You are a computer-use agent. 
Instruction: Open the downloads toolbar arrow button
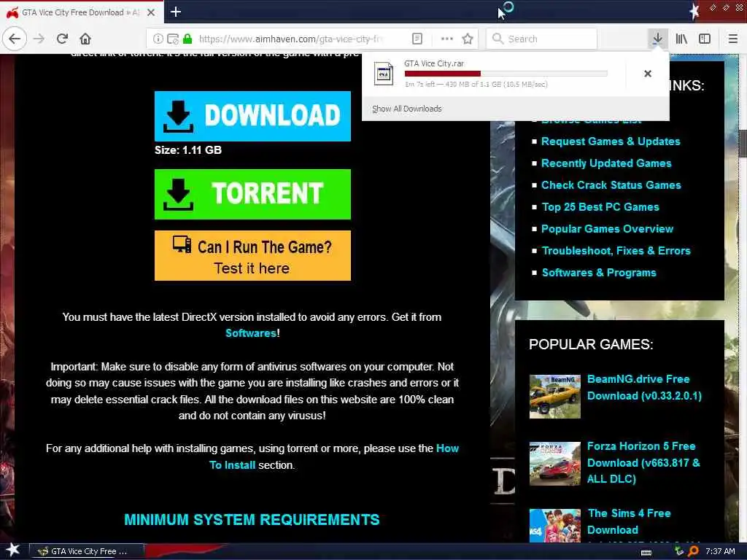(x=657, y=39)
